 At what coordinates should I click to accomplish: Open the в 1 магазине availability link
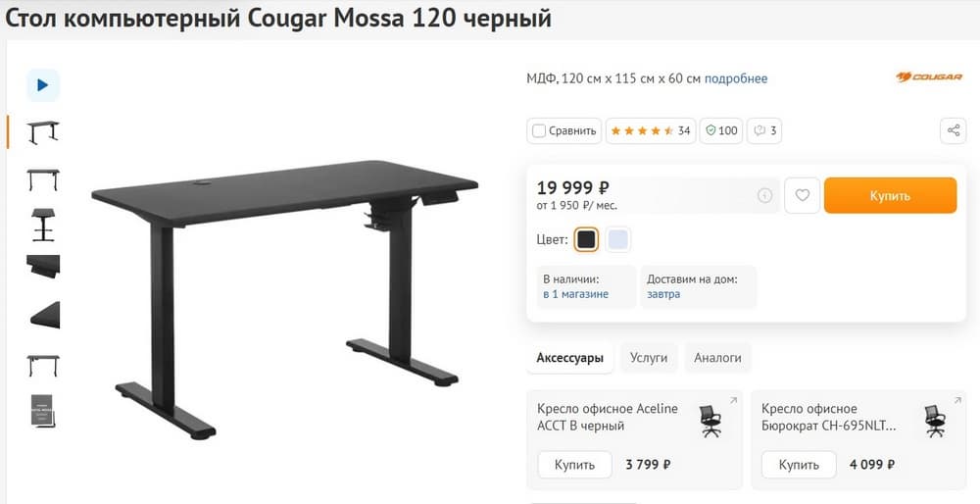575,294
